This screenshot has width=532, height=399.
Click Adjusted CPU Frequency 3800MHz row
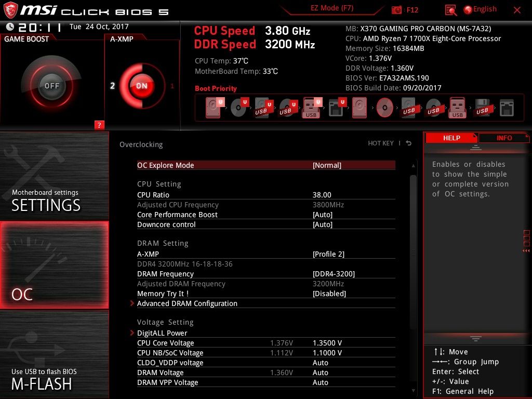coord(266,205)
